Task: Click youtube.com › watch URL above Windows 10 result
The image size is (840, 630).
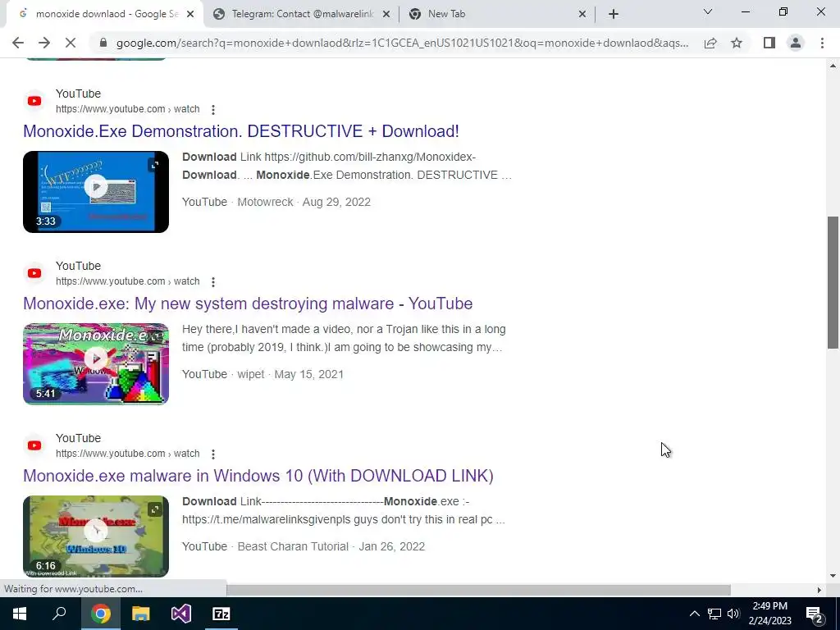Action: point(127,454)
